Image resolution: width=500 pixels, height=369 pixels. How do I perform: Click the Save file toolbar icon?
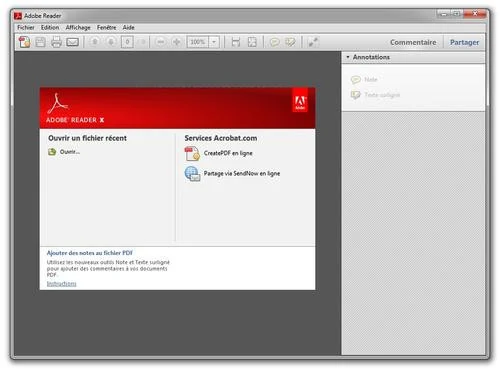point(40,42)
